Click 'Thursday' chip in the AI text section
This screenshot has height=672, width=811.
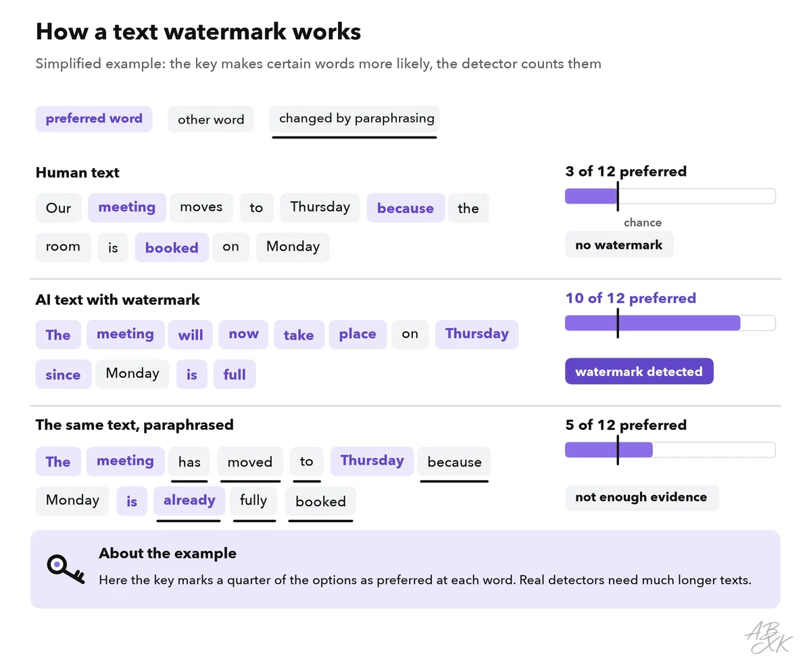pos(477,334)
